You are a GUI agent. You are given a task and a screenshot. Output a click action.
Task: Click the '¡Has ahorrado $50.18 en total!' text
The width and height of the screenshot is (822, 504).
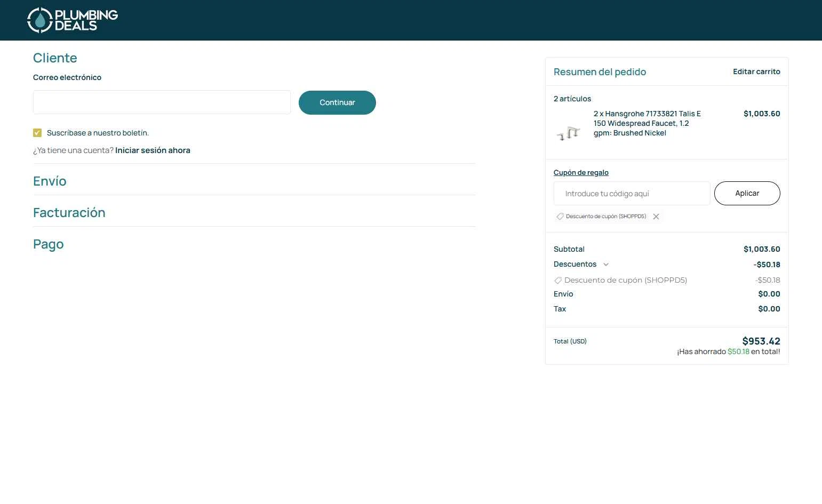pos(729,351)
